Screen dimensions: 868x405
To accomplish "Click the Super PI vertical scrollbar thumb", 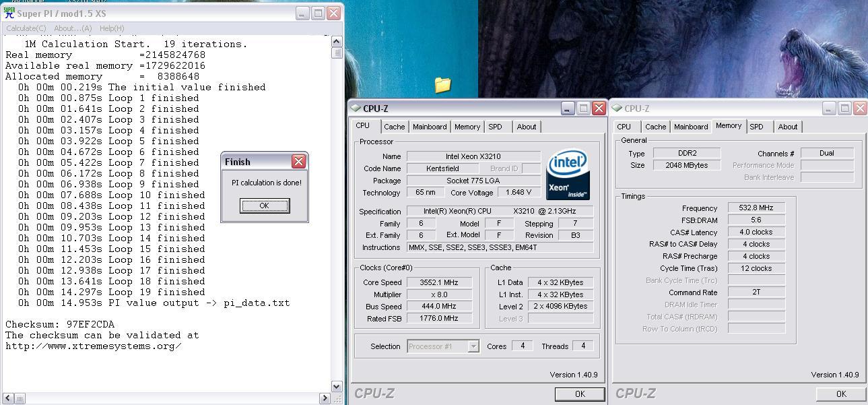I will click(337, 53).
